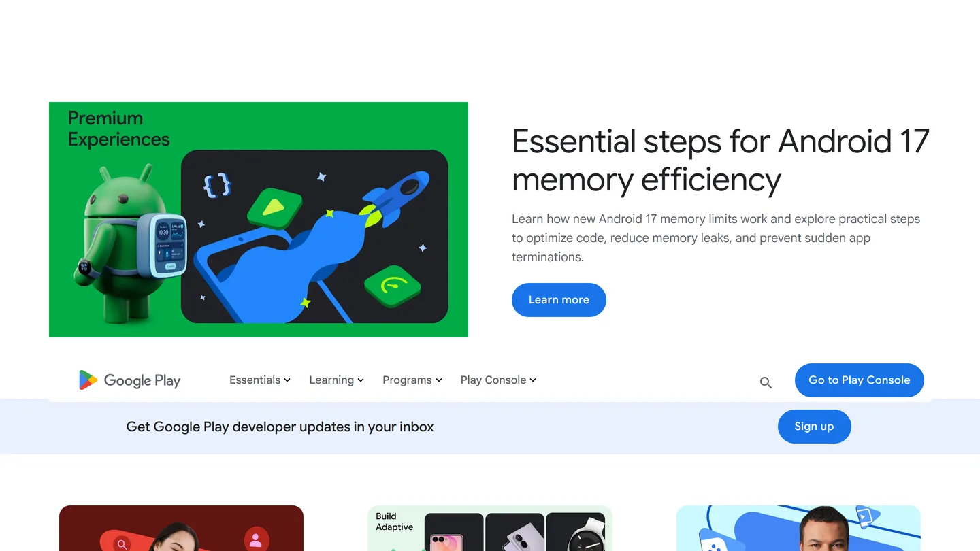Click the Android 17 memory limits description paragraph
980x551 pixels.
pyautogui.click(x=716, y=238)
